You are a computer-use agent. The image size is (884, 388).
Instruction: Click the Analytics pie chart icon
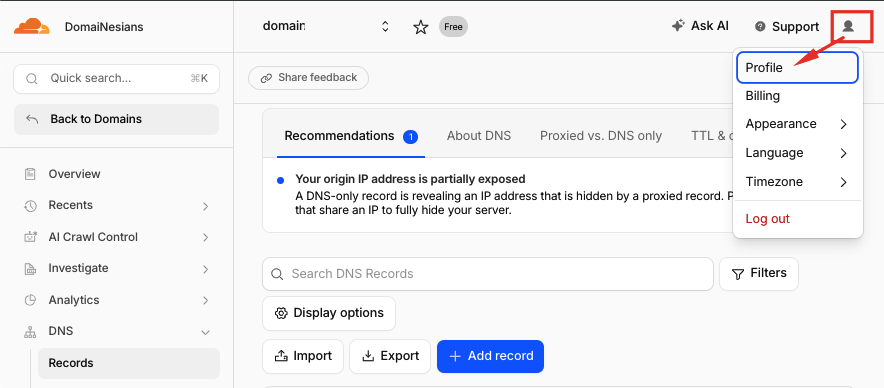pos(30,301)
